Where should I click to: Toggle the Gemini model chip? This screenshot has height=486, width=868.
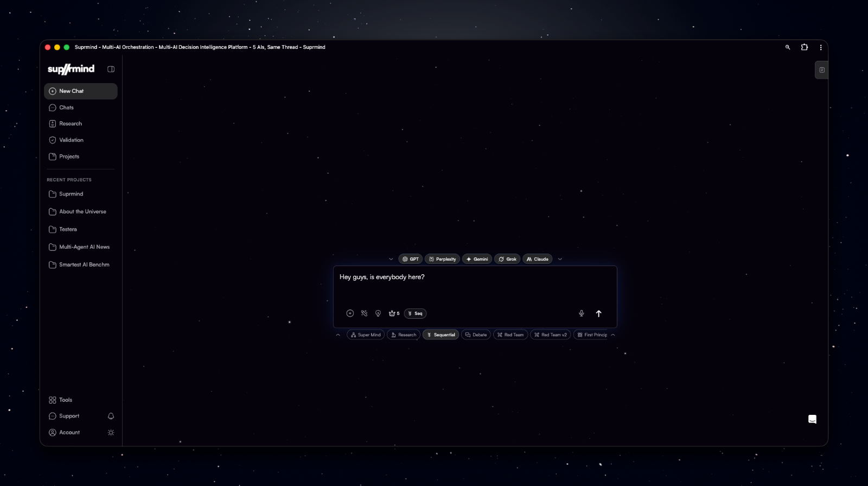click(477, 259)
